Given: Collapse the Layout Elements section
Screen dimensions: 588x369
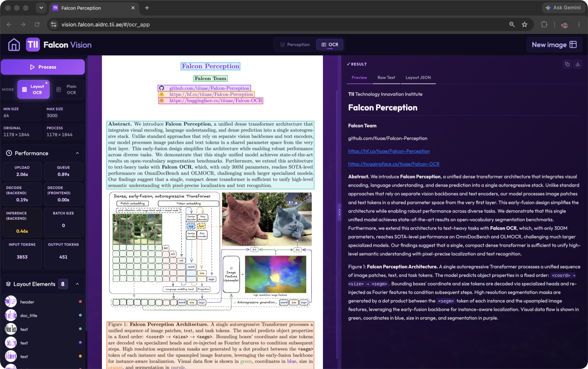Looking at the screenshot, I should [x=77, y=284].
